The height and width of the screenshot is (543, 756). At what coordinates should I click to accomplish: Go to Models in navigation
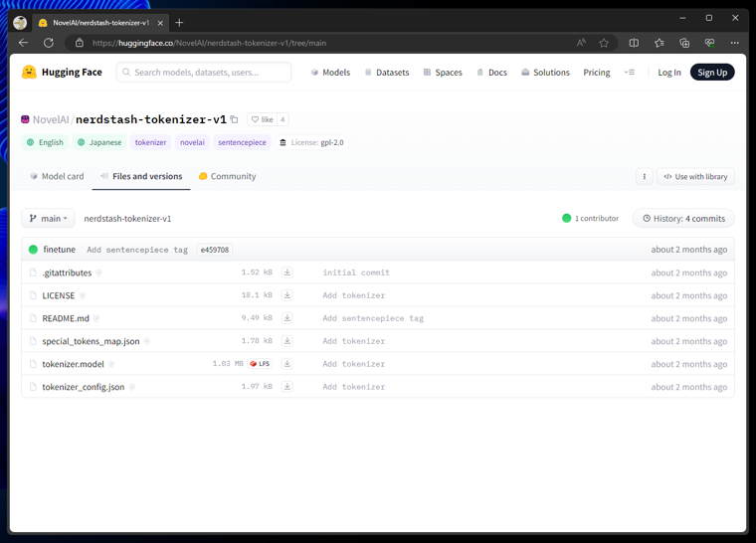pos(330,73)
